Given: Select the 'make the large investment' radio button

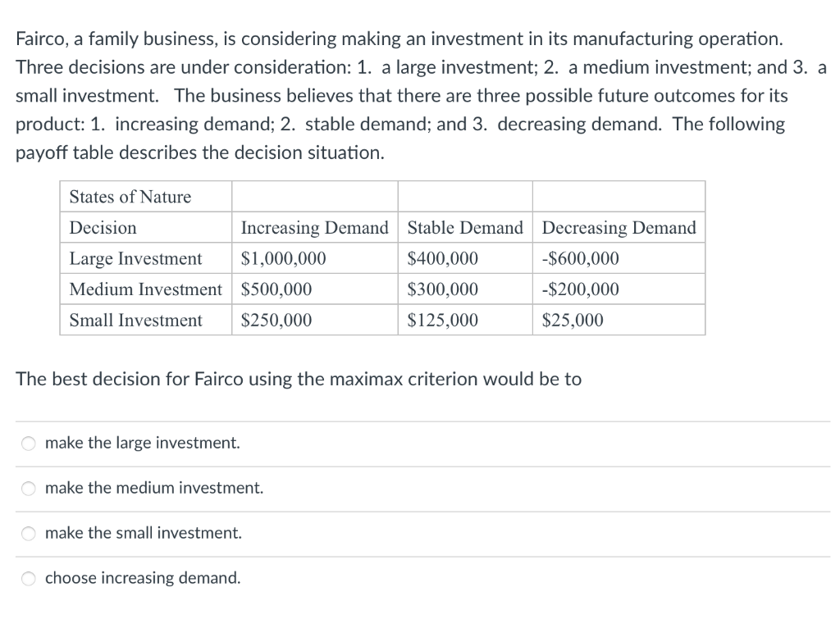Looking at the screenshot, I should (x=28, y=443).
